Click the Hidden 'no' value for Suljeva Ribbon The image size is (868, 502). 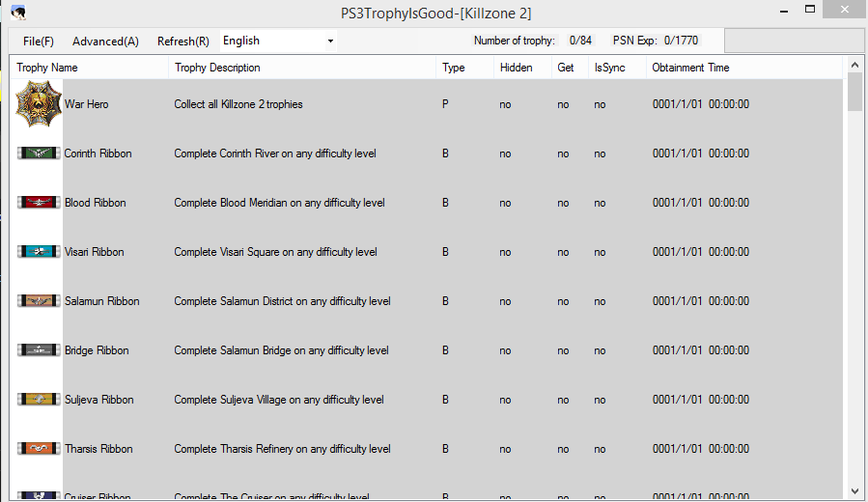point(505,401)
